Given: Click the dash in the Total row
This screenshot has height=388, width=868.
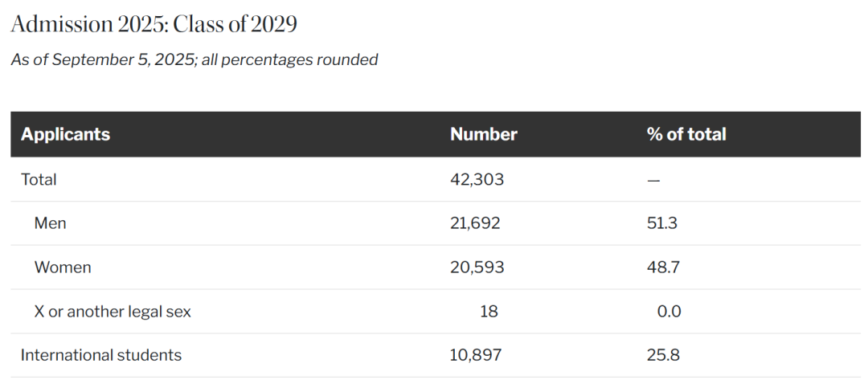Looking at the screenshot, I should pyautogui.click(x=653, y=180).
